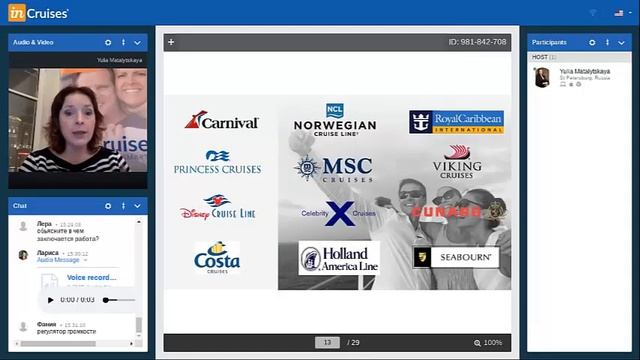Click the Princess Cruises logo

point(218,162)
